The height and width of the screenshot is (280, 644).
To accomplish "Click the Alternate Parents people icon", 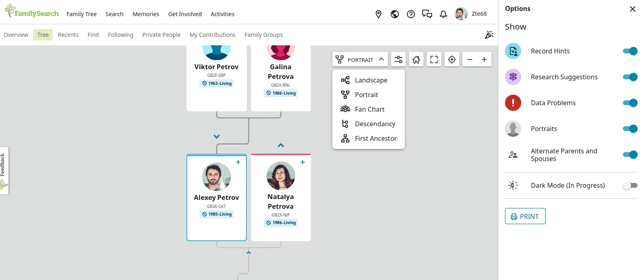I will (x=513, y=155).
